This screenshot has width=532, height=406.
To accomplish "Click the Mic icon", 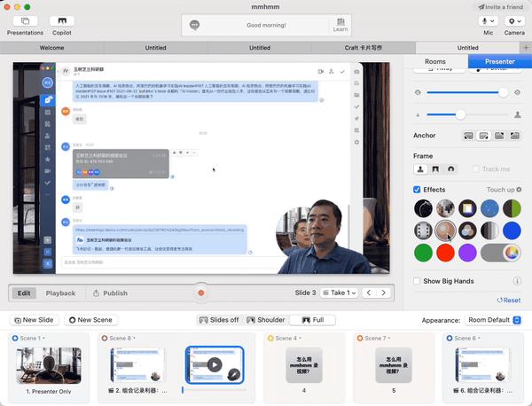I will [x=489, y=21].
